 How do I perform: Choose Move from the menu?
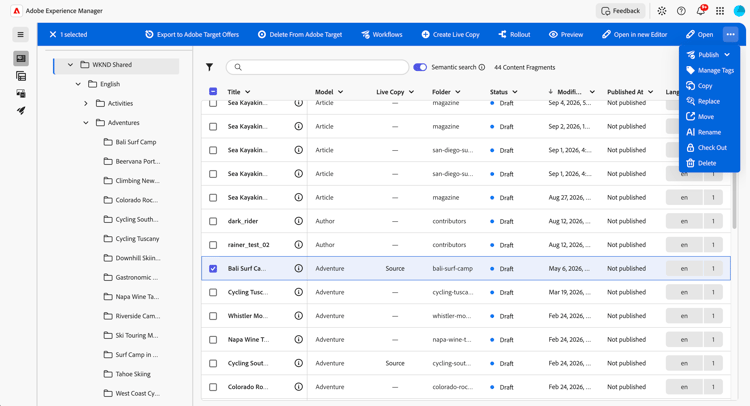[700, 116]
